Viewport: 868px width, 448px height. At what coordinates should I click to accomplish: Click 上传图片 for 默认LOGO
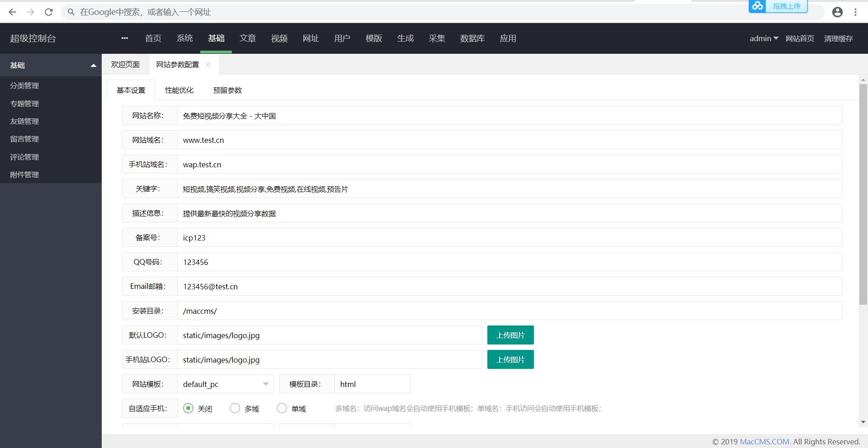pos(510,335)
